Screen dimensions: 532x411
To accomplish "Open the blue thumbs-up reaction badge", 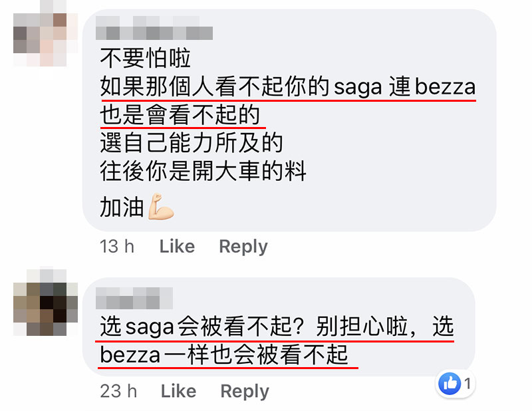I will click(450, 384).
